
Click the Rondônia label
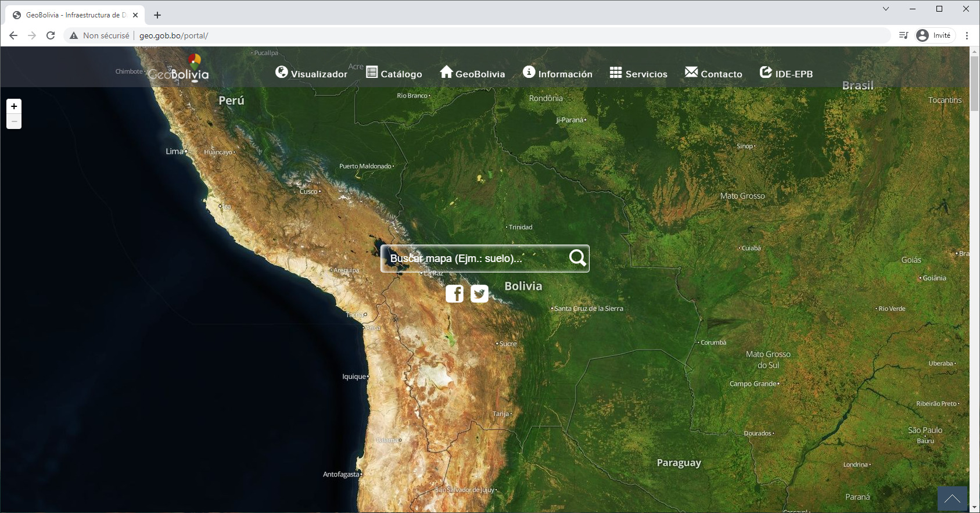[545, 98]
